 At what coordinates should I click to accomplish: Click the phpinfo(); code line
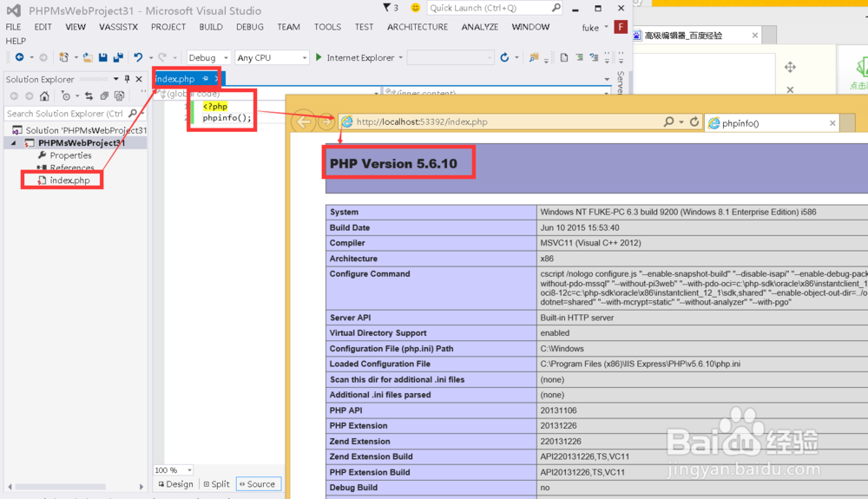[x=227, y=118]
